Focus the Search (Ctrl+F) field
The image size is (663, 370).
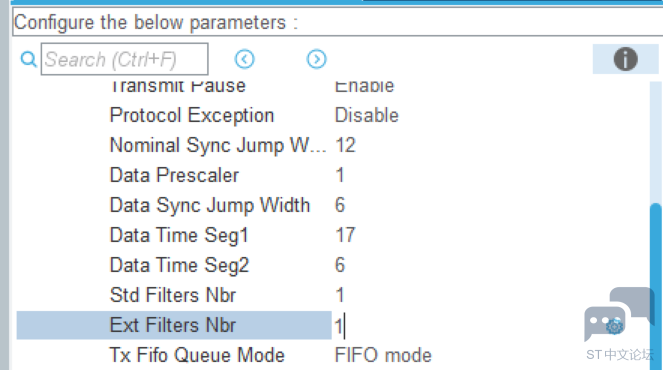coord(124,59)
